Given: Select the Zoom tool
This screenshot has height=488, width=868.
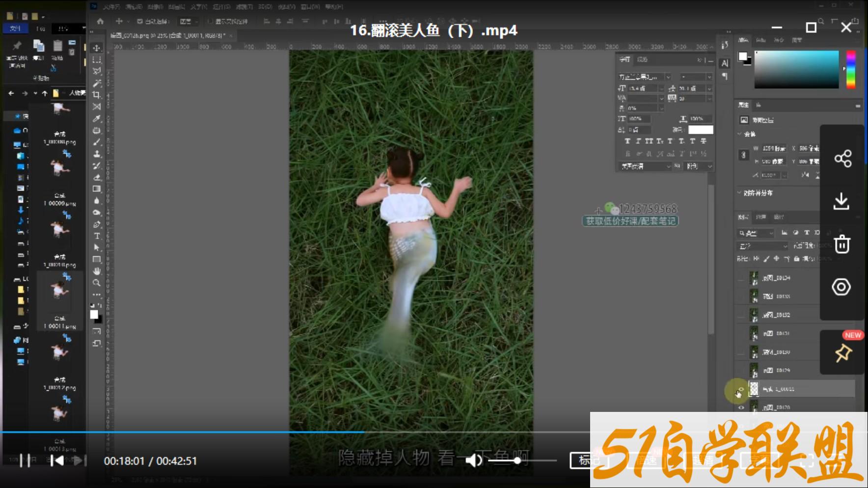Looking at the screenshot, I should click(97, 283).
